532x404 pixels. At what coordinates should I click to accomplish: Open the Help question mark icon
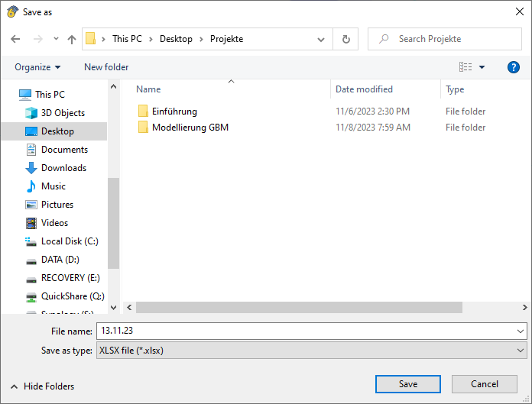(x=514, y=67)
